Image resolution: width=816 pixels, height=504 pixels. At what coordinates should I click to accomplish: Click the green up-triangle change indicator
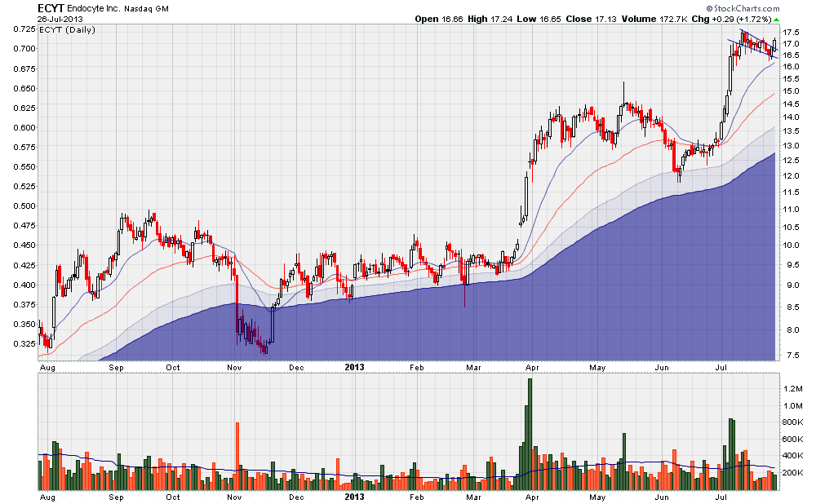point(777,20)
